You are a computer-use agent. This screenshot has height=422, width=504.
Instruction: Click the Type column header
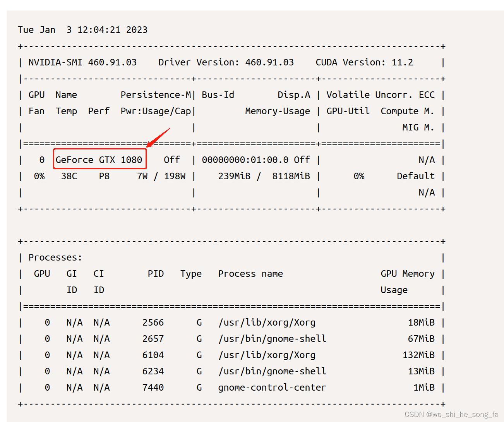coord(191,274)
